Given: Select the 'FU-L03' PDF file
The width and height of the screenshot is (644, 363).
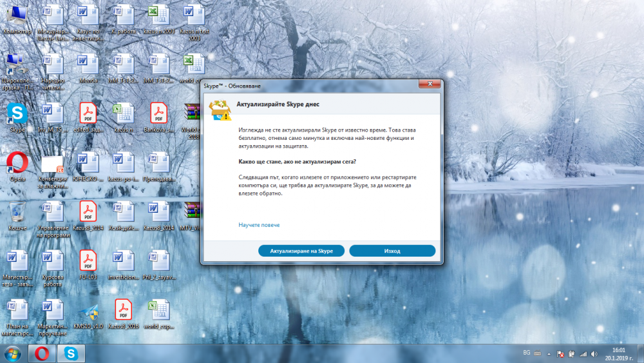Looking at the screenshot, I should click(x=88, y=265).
